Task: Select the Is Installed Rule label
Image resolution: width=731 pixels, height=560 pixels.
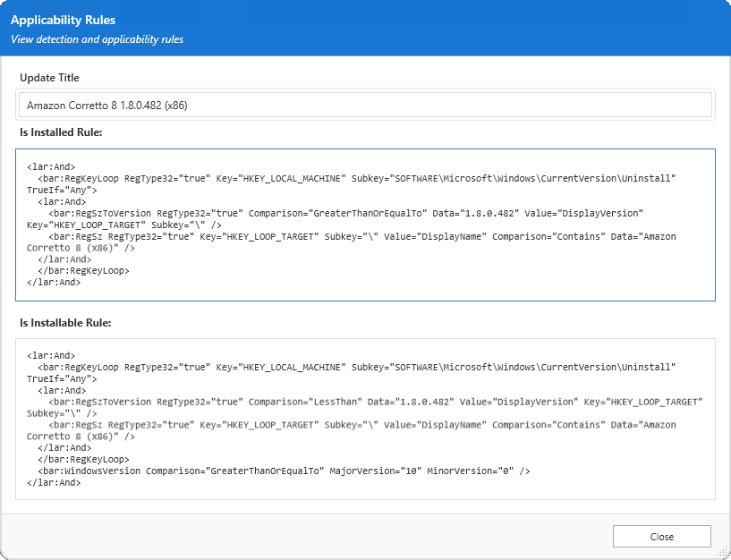Action: coord(63,132)
